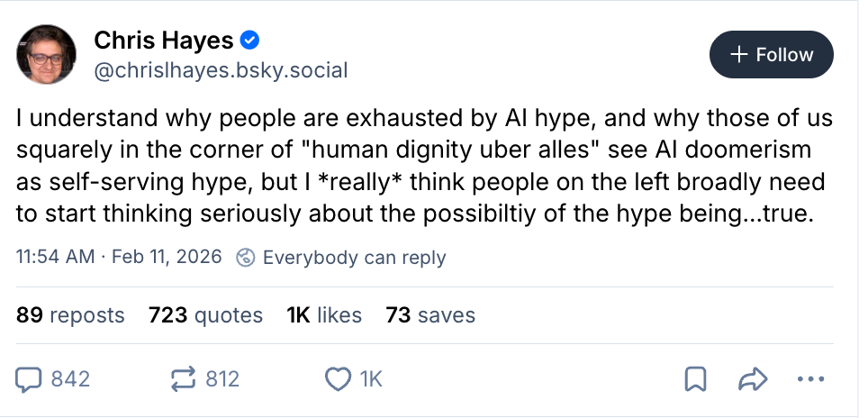Image resolution: width=868 pixels, height=418 pixels.
Task: Like the post with the heart icon
Action: [338, 379]
